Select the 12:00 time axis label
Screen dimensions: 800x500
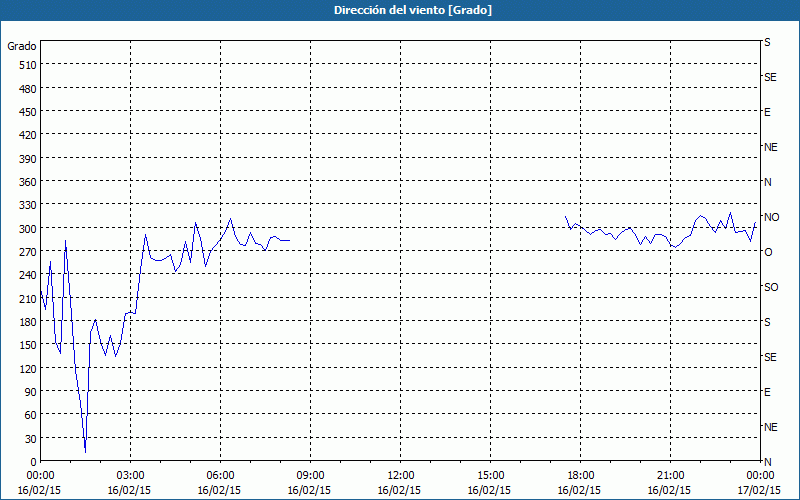click(401, 476)
